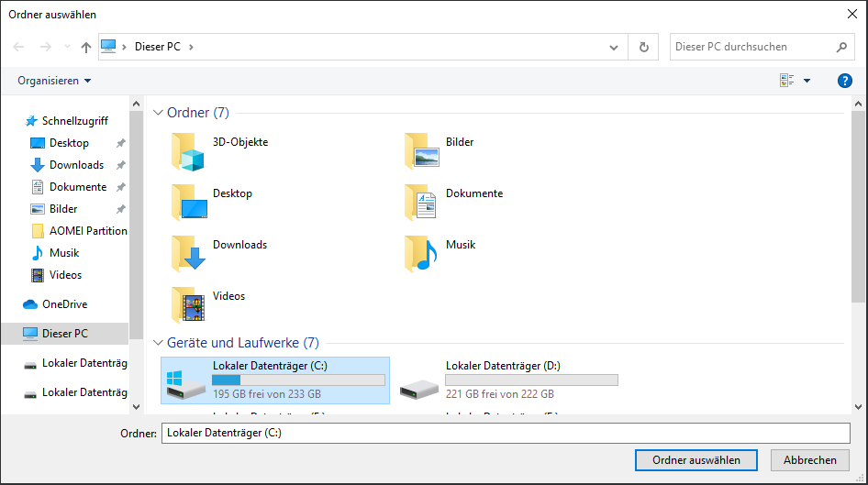
Task: Select the Desktop folder icon in main pane
Action: click(x=189, y=202)
